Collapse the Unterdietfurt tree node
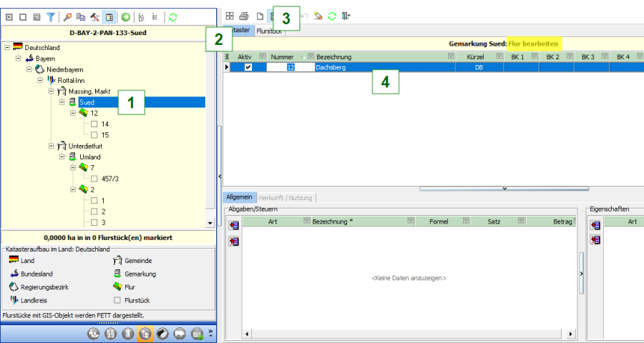The height and width of the screenshot is (343, 644). [x=50, y=146]
